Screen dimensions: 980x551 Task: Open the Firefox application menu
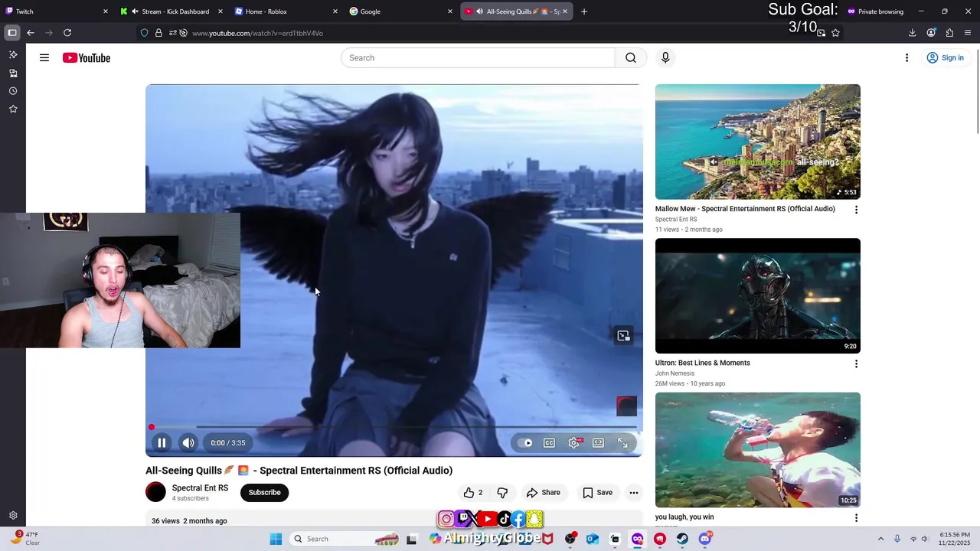pyautogui.click(x=968, y=33)
